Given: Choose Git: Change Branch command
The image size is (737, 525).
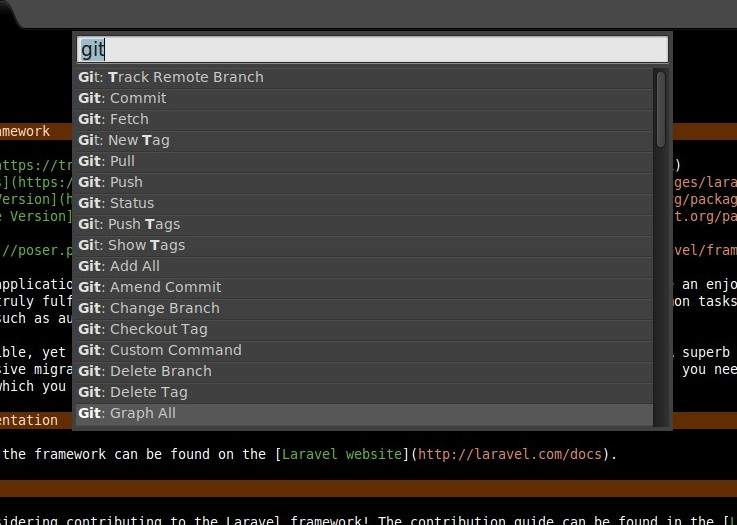Looking at the screenshot, I should (x=364, y=308).
